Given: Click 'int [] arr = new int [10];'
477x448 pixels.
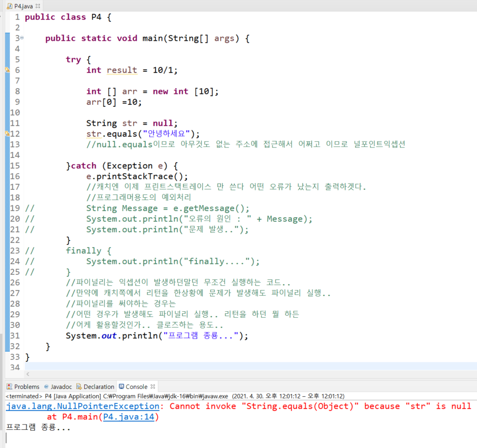Looking at the screenshot, I should click(x=153, y=91).
